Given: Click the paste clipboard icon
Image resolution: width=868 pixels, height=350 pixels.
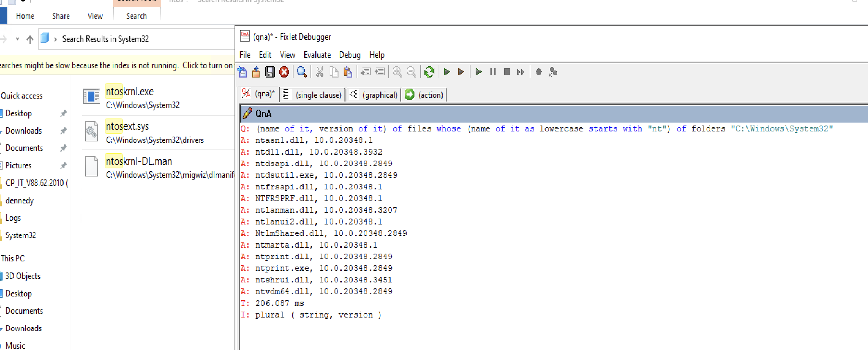Looking at the screenshot, I should (x=348, y=72).
